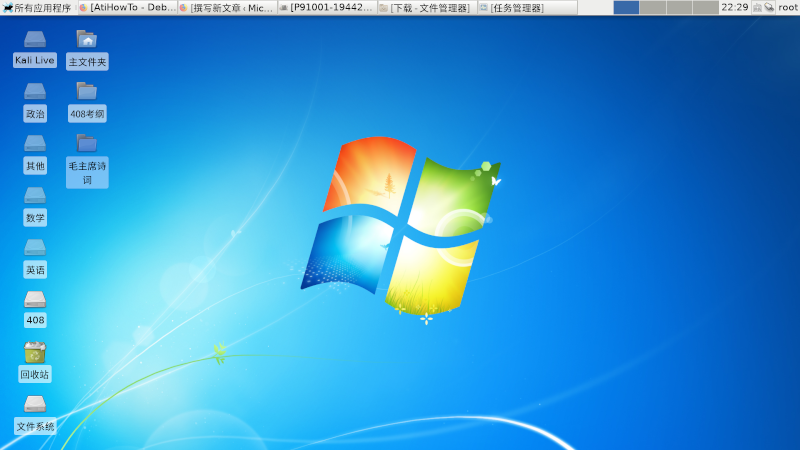Switch to the P91001-19442... taskbar window
This screenshot has width=800, height=450.
click(327, 8)
